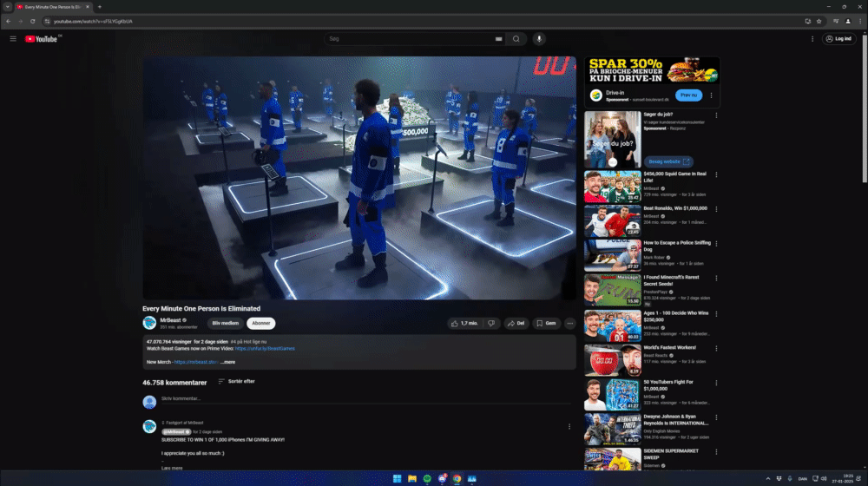
Task: Show hidden system tray icons
Action: tap(768, 479)
